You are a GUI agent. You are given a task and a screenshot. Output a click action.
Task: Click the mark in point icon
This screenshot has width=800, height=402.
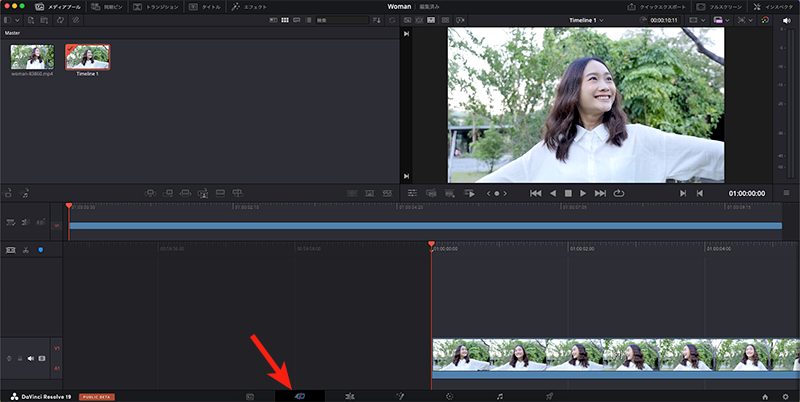683,193
